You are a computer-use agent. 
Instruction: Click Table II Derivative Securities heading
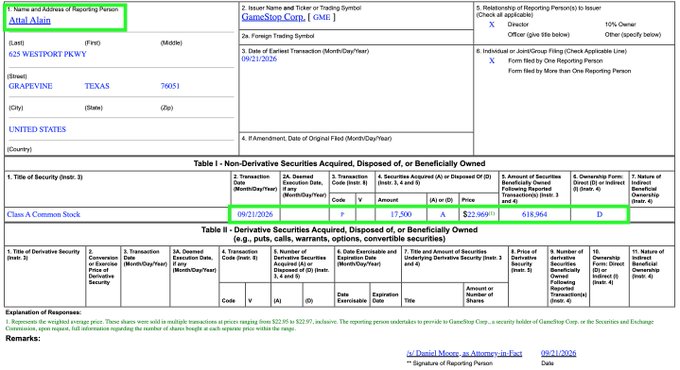coord(339,234)
